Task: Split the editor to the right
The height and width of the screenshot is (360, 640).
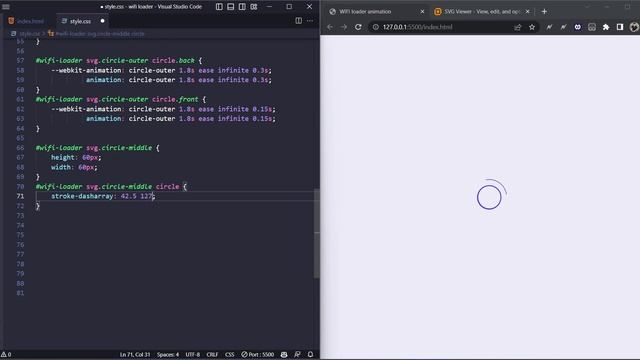Action: (x=298, y=21)
